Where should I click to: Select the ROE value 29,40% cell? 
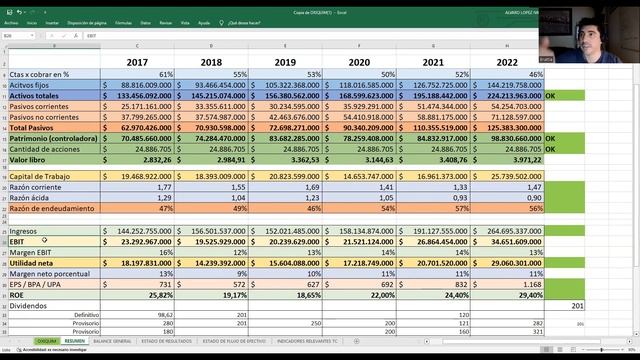507,295
